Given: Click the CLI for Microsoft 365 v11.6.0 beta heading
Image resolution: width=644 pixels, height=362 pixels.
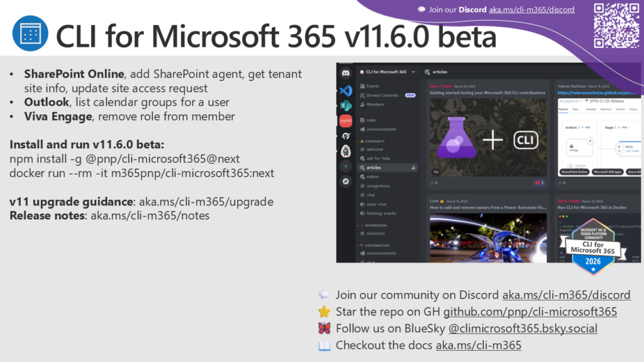Looking at the screenshot, I should (x=276, y=36).
